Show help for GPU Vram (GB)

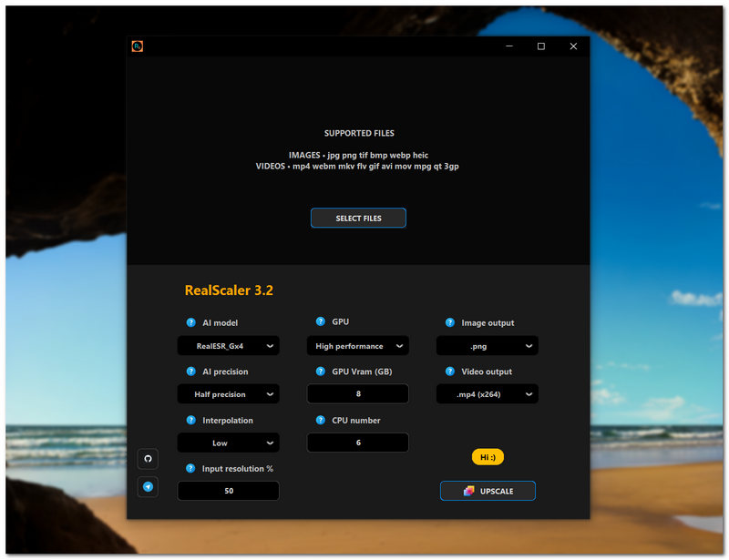[x=321, y=372]
